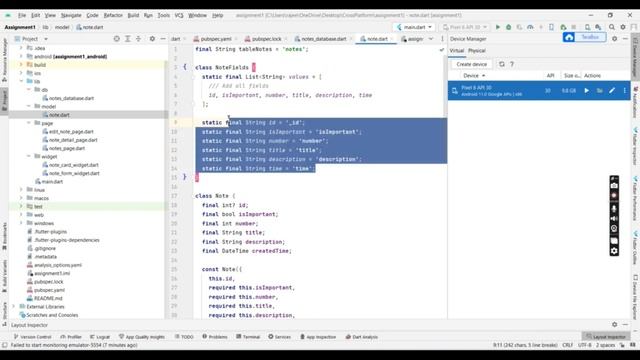Open settings gear on floating recorder bar
This screenshot has width=640, height=360.
pyautogui.click(x=614, y=251)
